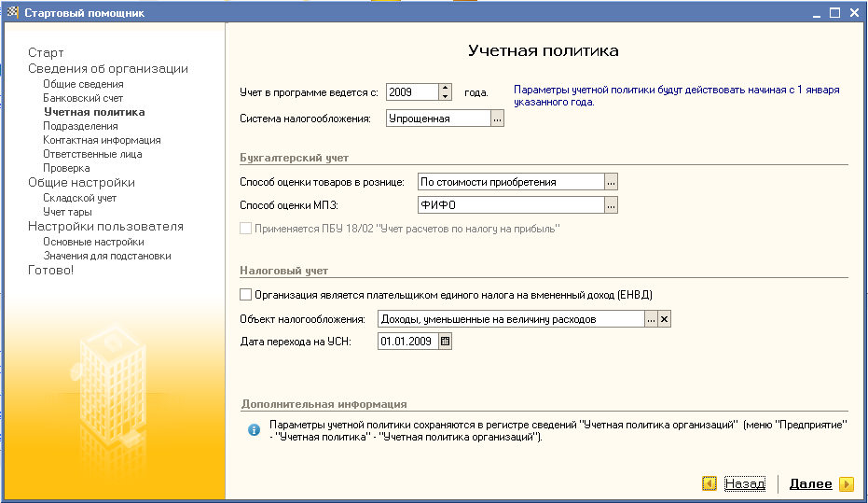868x503 pixels.
Task: Go to Банковский счет step
Action: [x=83, y=98]
